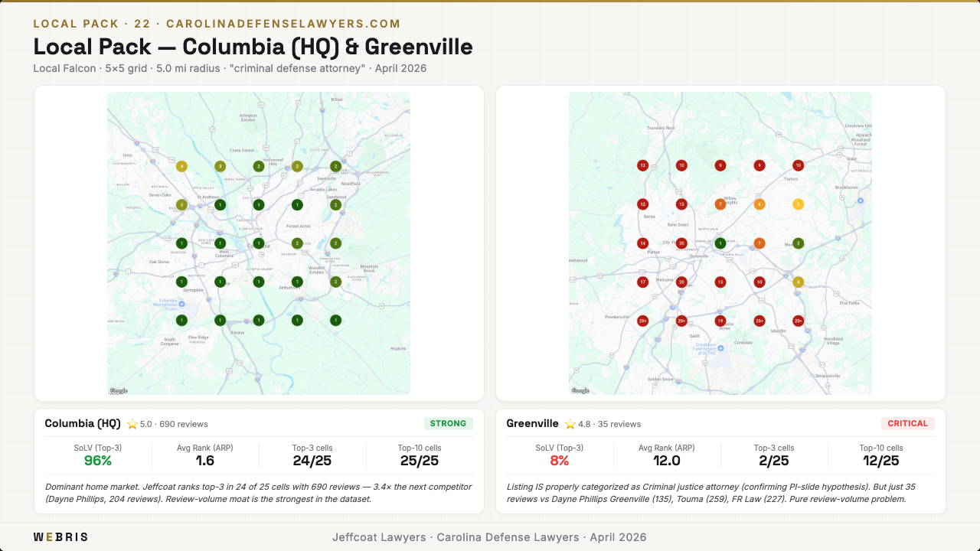This screenshot has height=551, width=980.
Task: Click the Local Falcon grid settings subtitle
Action: coord(230,68)
